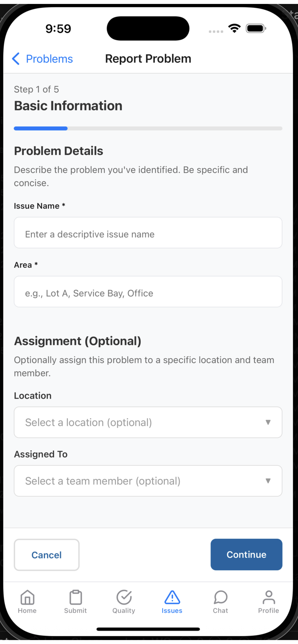
Task: Tap the Cancel button
Action: 47,555
